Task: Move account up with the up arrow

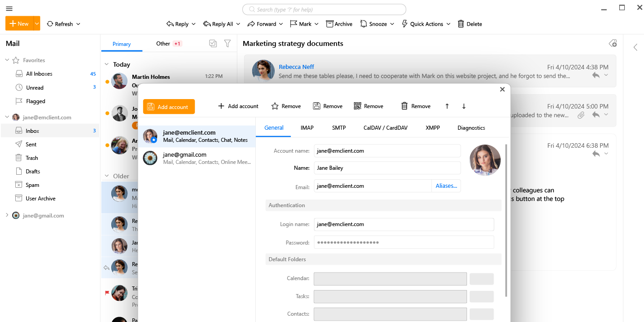Action: [447, 106]
